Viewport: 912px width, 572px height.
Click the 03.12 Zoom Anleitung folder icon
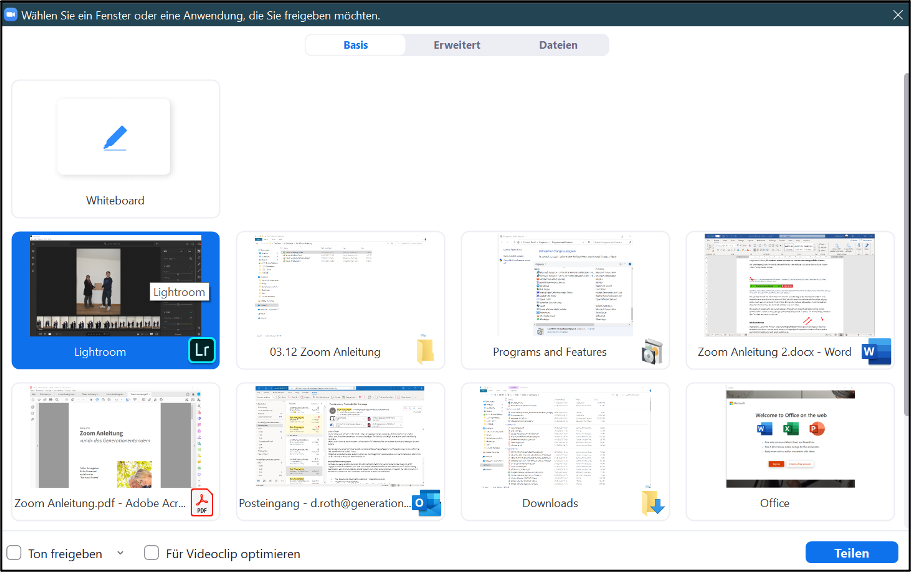(427, 351)
